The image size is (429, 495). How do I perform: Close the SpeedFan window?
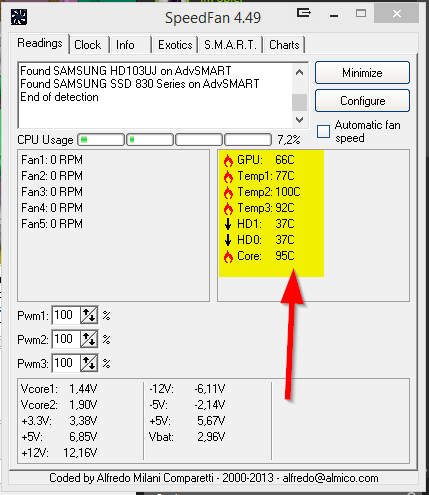pos(397,14)
